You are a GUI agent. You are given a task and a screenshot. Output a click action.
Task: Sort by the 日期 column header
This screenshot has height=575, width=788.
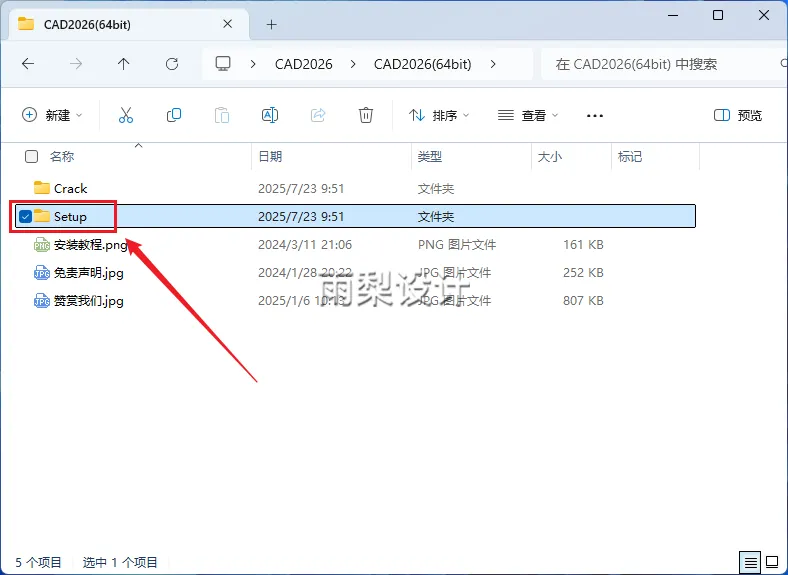(x=270, y=156)
